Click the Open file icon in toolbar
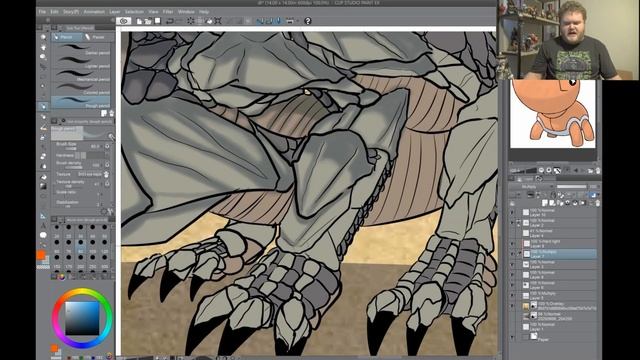This screenshot has width=640, height=360. coord(148,21)
